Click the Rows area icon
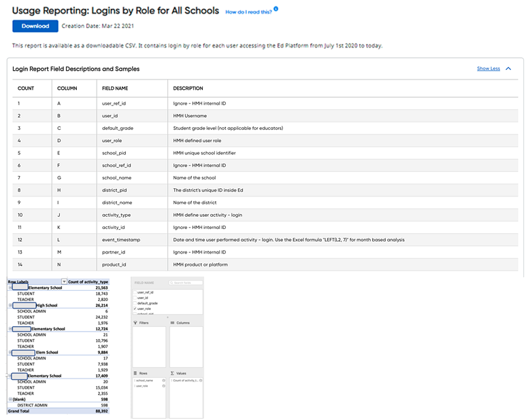This screenshot has height=420, width=528. click(135, 373)
